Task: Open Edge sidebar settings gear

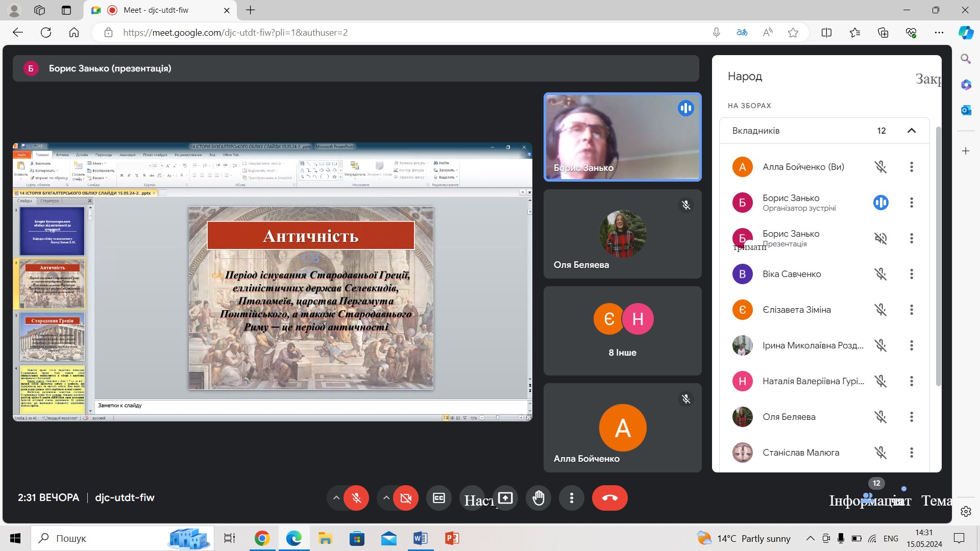Action: [966, 512]
